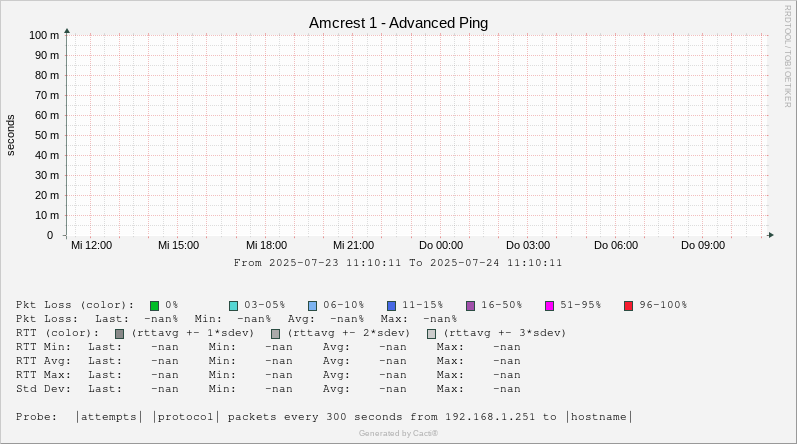The image size is (797, 444).
Task: Click the graph title Amcrest 1 - Advanced Ping
Action: point(398,23)
